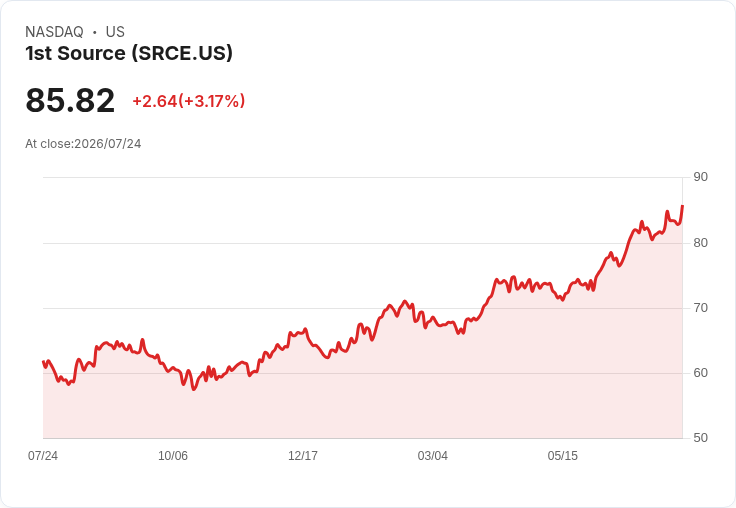
Task: Click the 90 price axis label
Action: point(700,177)
